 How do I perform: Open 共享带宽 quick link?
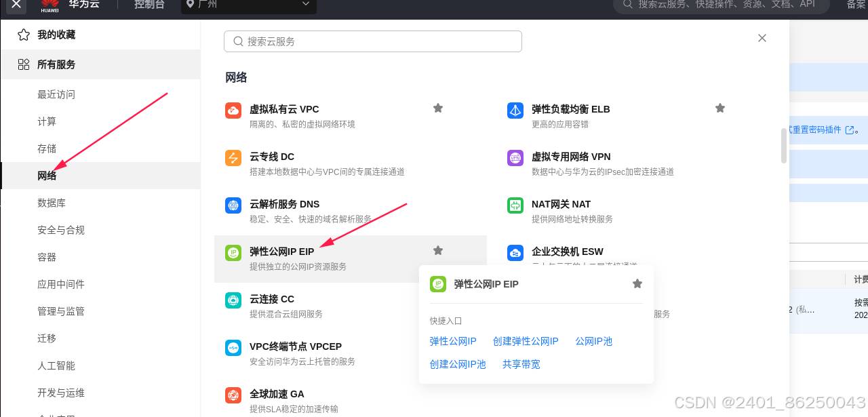[x=521, y=364]
